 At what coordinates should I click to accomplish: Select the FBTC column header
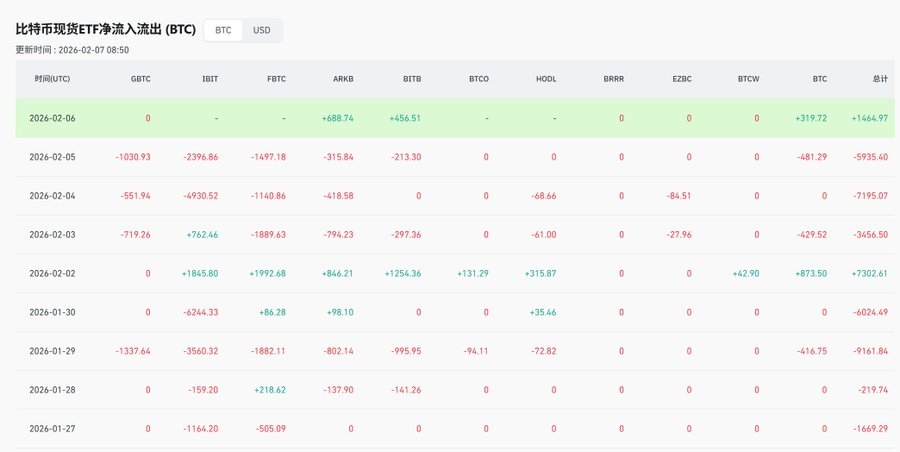coord(276,78)
